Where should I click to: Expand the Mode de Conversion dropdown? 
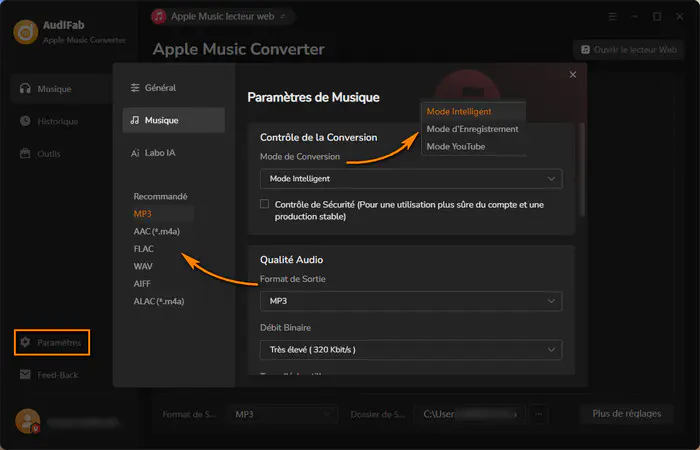click(411, 179)
